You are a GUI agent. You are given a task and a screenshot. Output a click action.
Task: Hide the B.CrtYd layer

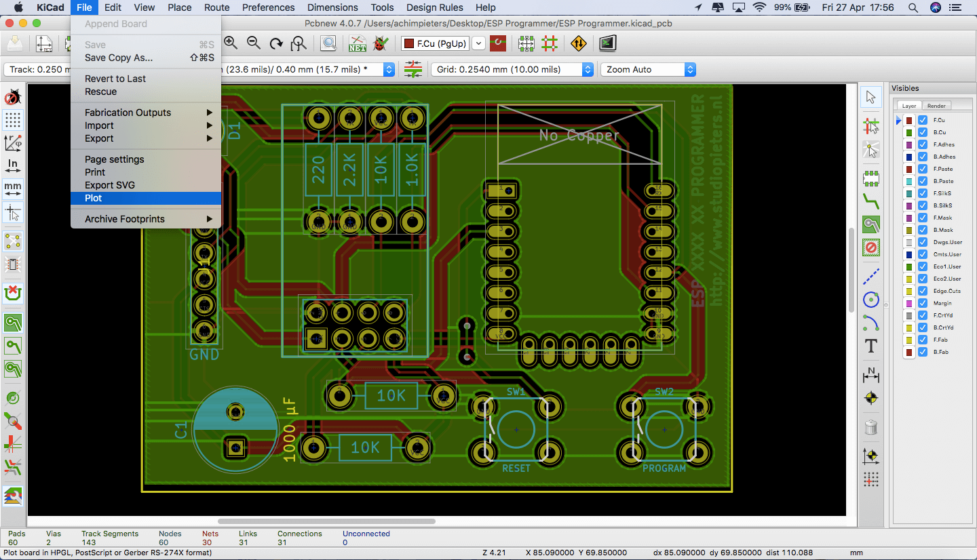click(x=923, y=327)
